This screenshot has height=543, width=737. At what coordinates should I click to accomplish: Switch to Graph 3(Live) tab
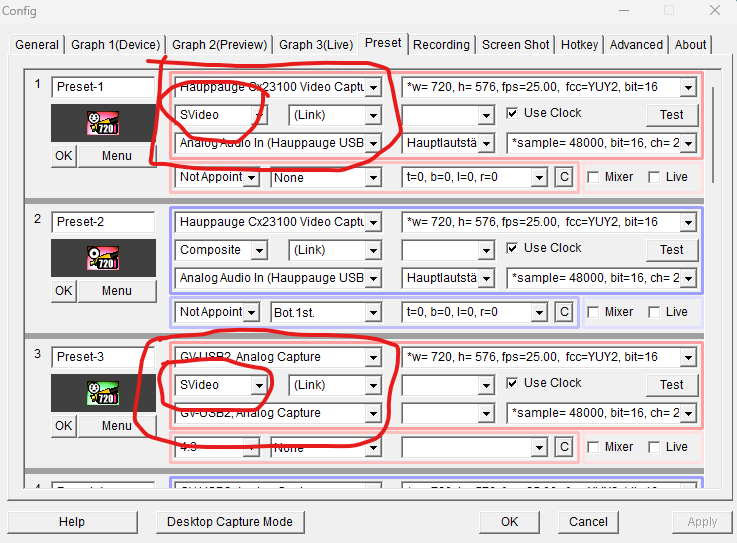pos(316,45)
